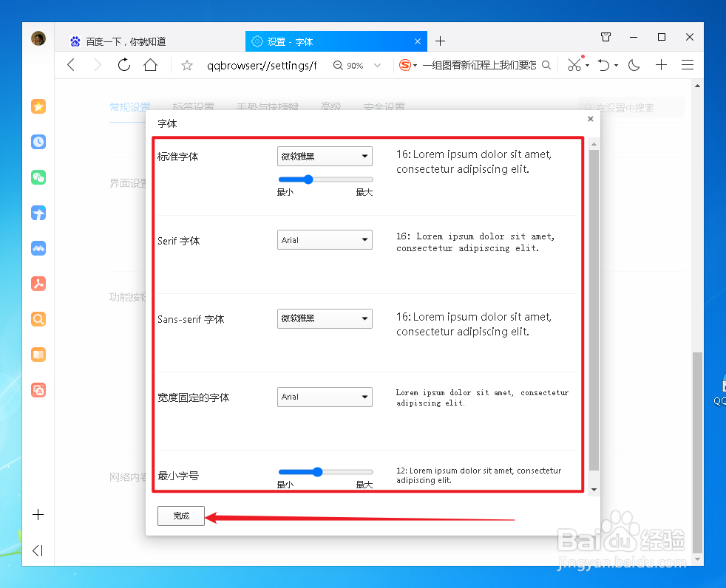Open the 安全设置 settings tab

[384, 107]
